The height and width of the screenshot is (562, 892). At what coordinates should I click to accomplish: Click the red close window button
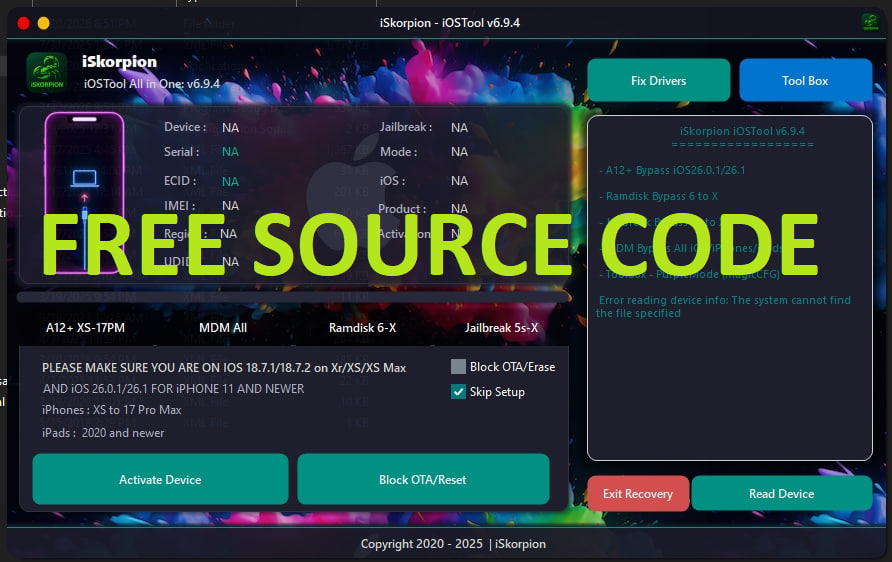tap(23, 23)
